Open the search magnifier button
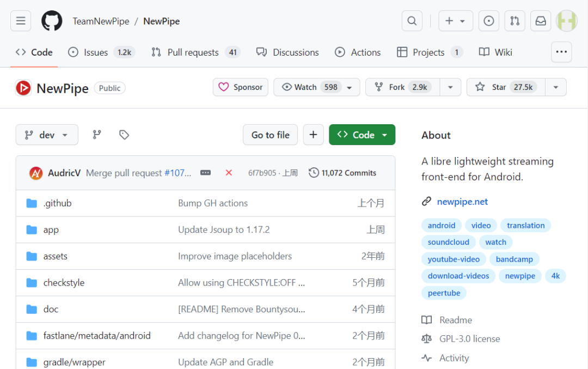 coord(412,21)
